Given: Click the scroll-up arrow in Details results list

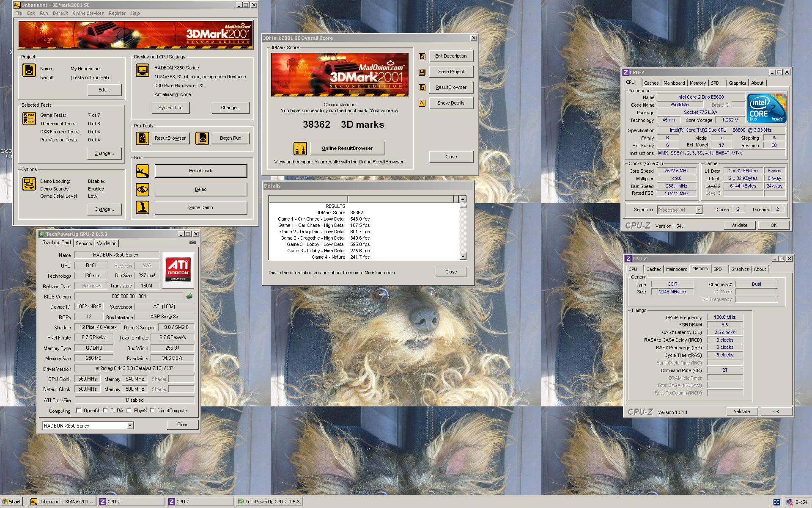Looking at the screenshot, I should pos(463,199).
